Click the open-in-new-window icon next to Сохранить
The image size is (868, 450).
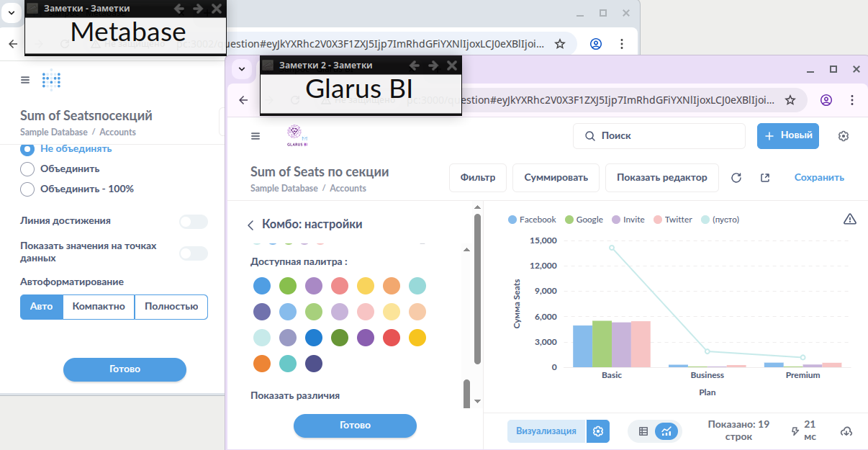pyautogui.click(x=764, y=178)
